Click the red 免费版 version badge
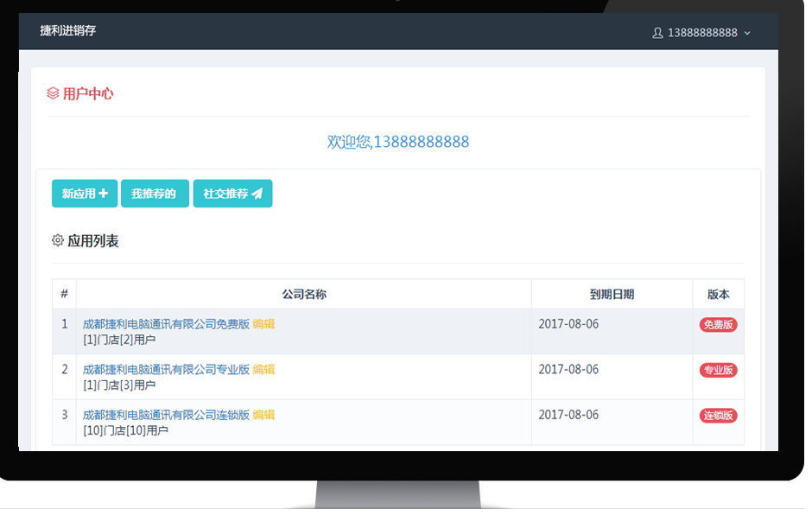The image size is (812, 522). 718,325
